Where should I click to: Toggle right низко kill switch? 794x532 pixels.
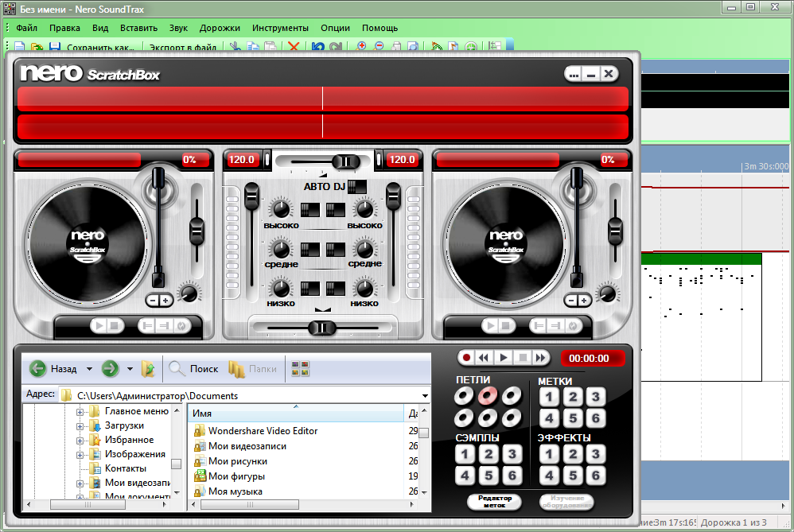coord(335,289)
